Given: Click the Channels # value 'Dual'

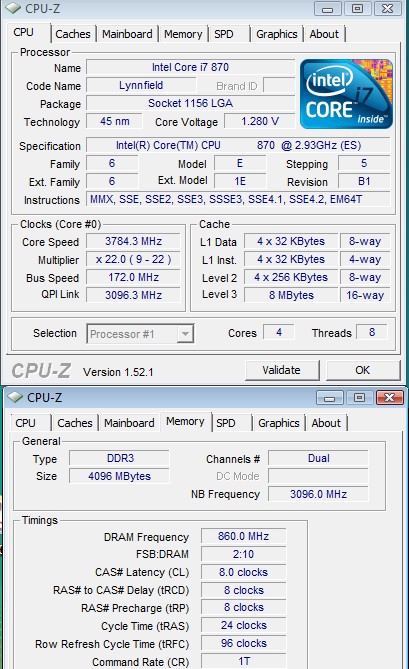Looking at the screenshot, I should pyautogui.click(x=319, y=458).
